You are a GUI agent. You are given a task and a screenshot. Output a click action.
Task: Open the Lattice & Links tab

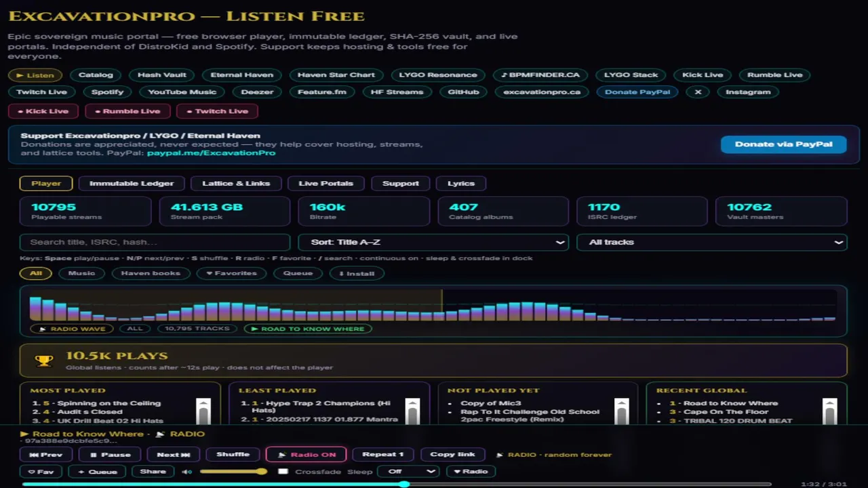coord(236,183)
